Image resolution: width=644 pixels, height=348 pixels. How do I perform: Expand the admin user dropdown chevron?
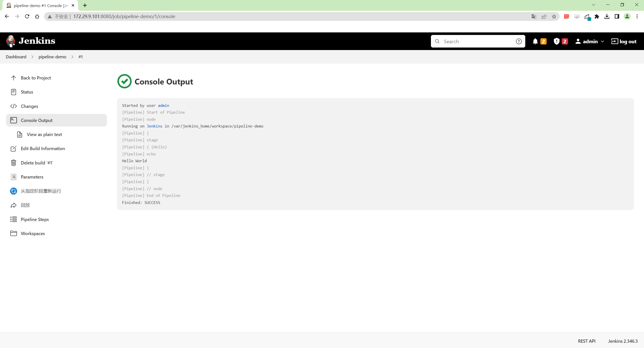tap(602, 41)
